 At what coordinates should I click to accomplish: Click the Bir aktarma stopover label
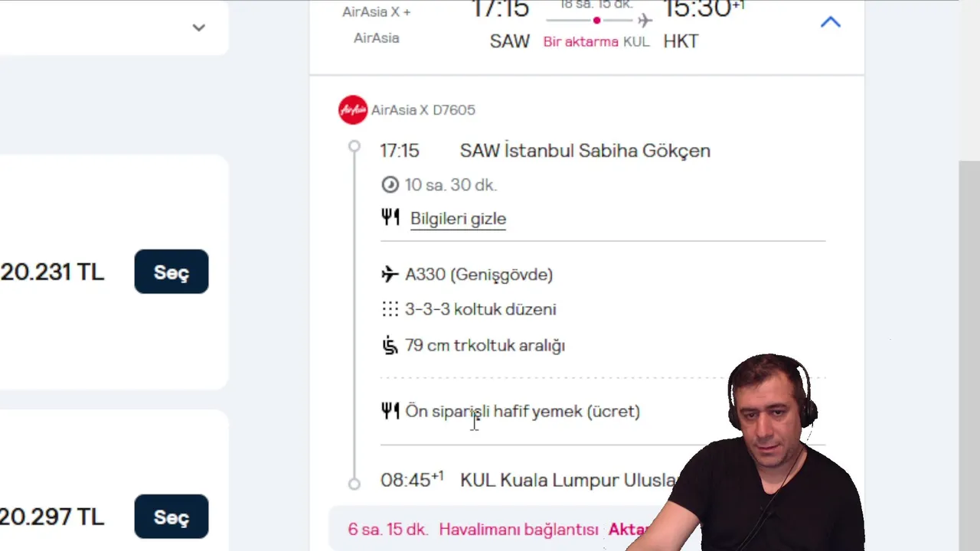pos(580,41)
